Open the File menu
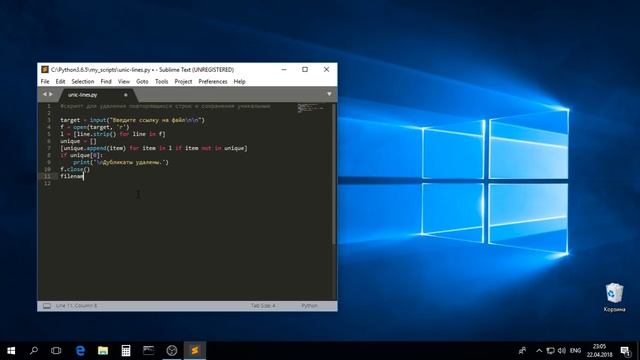This screenshot has height=360, width=640. (45, 82)
